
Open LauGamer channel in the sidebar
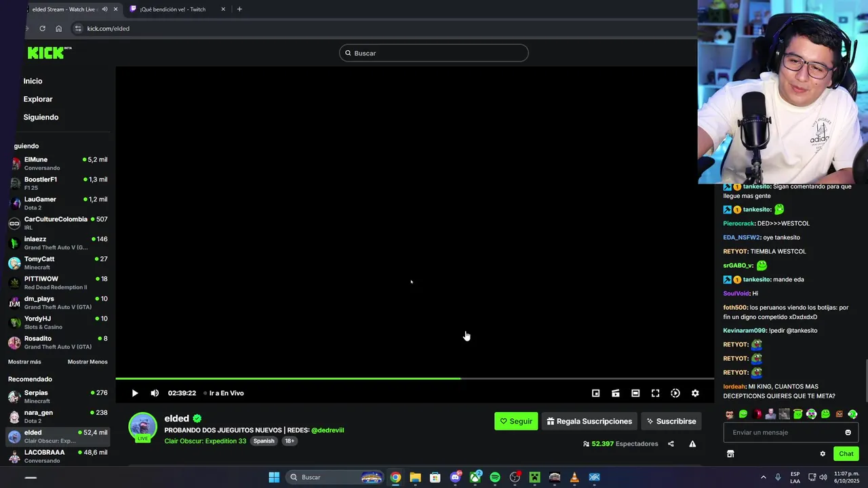pos(58,203)
